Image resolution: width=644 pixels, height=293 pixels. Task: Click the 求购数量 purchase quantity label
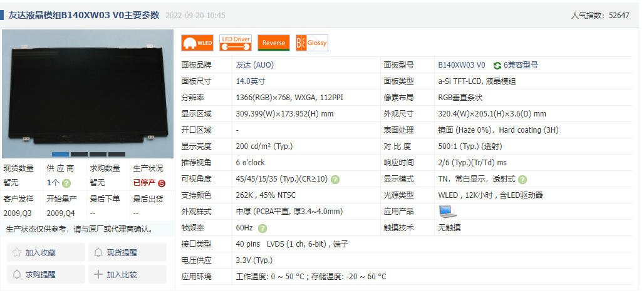coord(105,168)
